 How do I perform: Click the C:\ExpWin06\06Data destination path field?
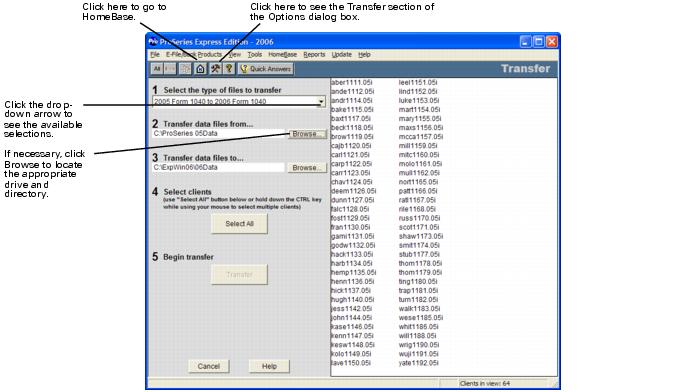coord(218,168)
